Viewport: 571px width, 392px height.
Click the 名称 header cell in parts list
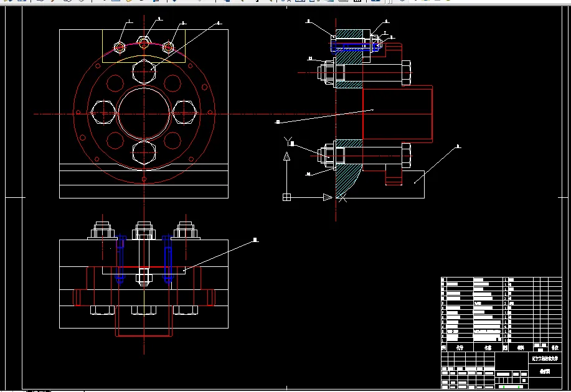pyautogui.click(x=488, y=348)
